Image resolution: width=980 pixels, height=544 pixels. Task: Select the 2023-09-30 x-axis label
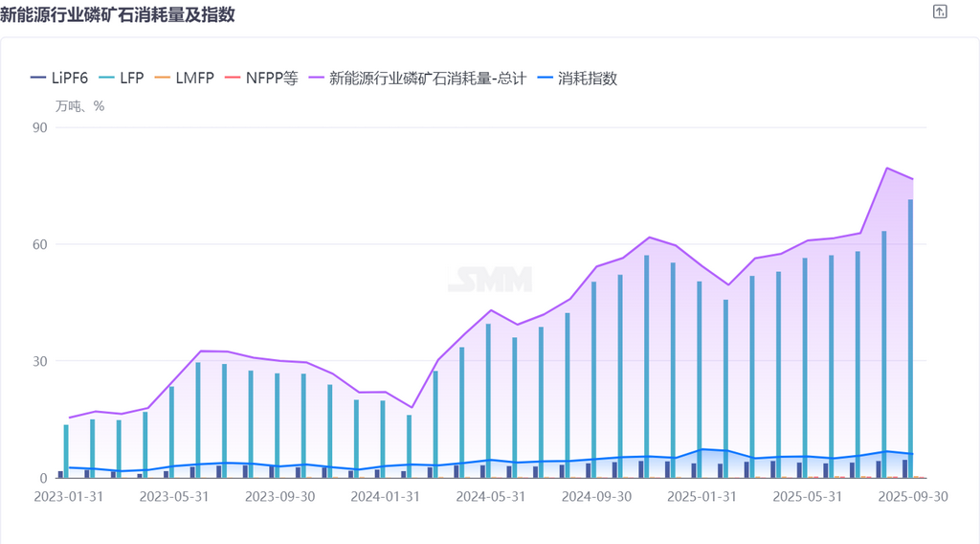click(279, 497)
